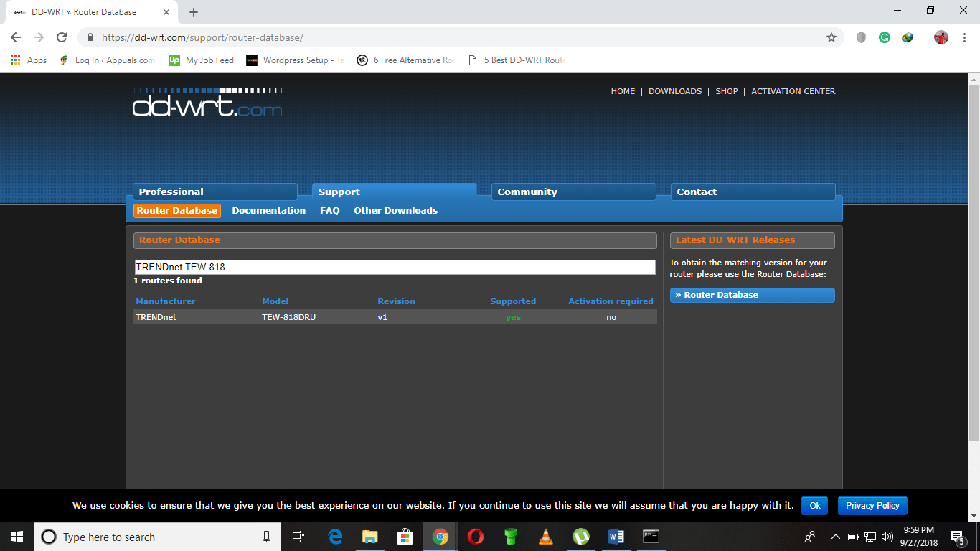
Task: Open the Grammarly extension icon
Action: click(885, 37)
